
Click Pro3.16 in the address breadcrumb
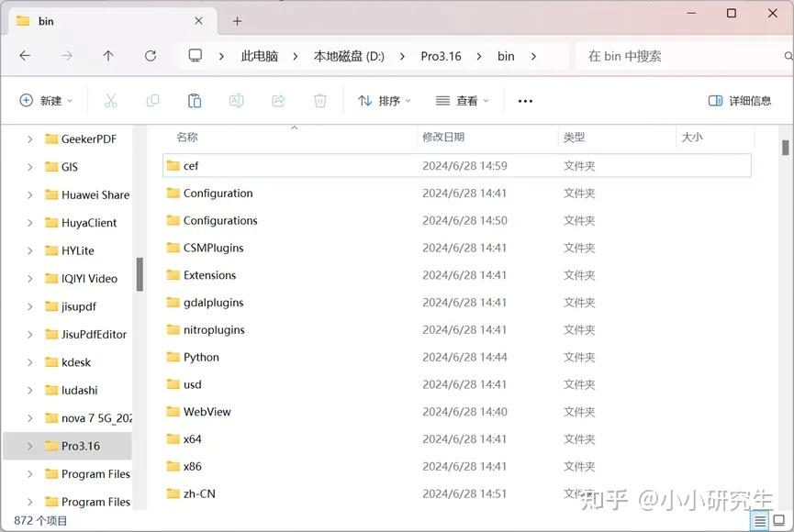(x=441, y=56)
